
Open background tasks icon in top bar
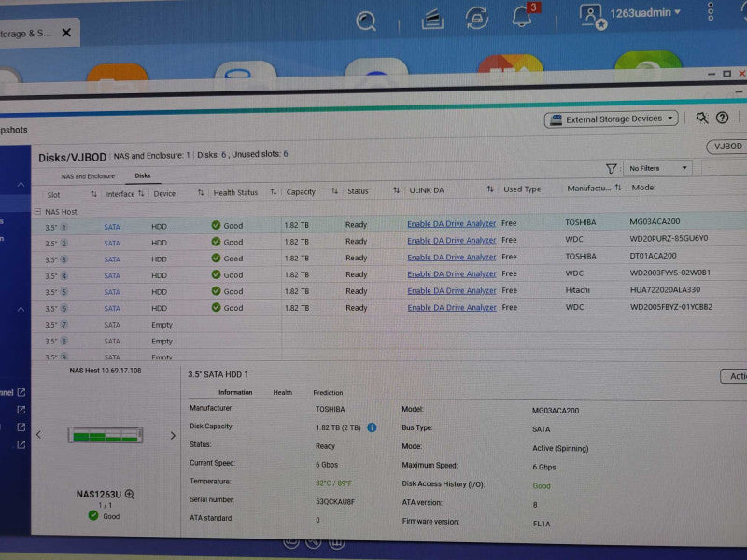click(432, 20)
